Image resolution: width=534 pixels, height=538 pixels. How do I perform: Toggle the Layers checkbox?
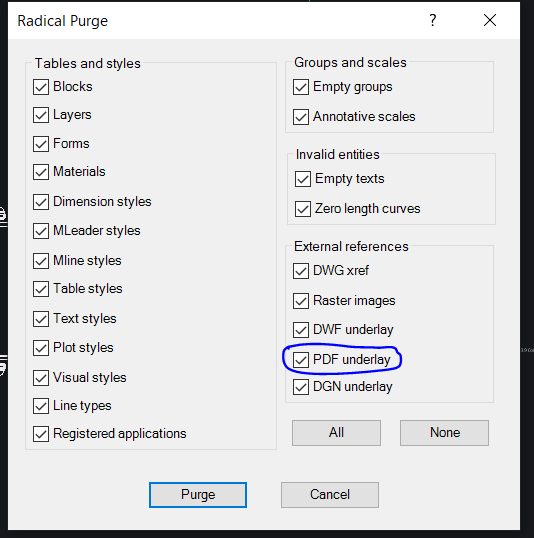41,115
